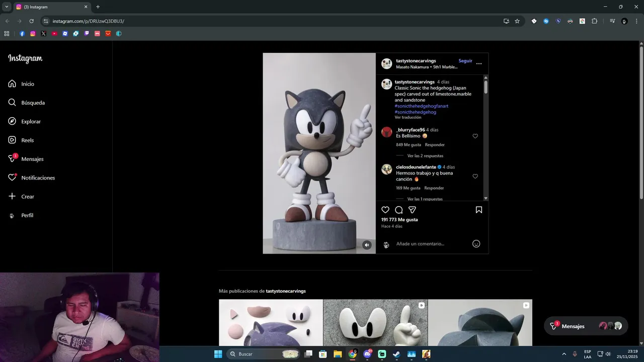
Task: Like the cielosdeunelefante comment
Action: tap(475, 176)
